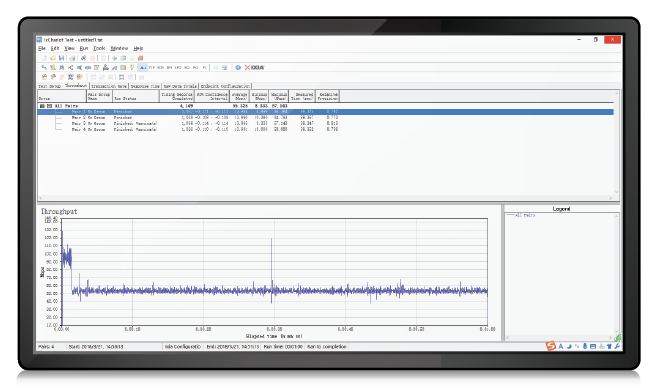Click the horizontal scrollbar under the pairs table
The height and width of the screenshot is (389, 659).
click(x=326, y=198)
